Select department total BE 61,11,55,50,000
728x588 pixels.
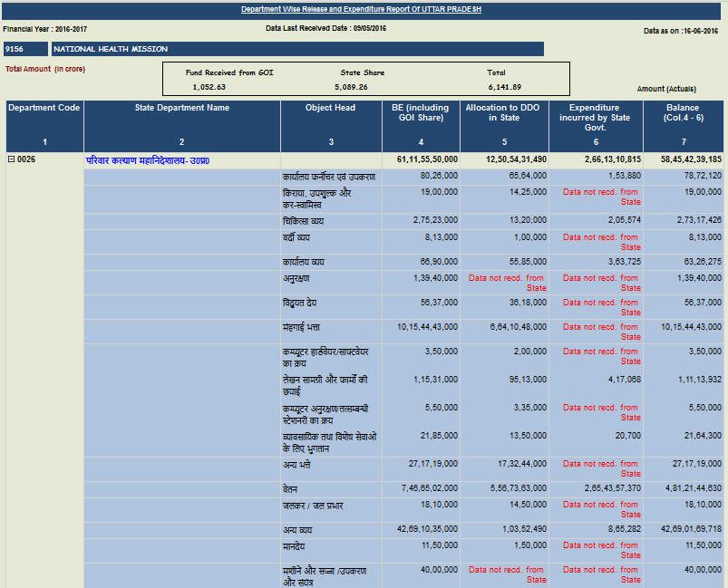427,159
